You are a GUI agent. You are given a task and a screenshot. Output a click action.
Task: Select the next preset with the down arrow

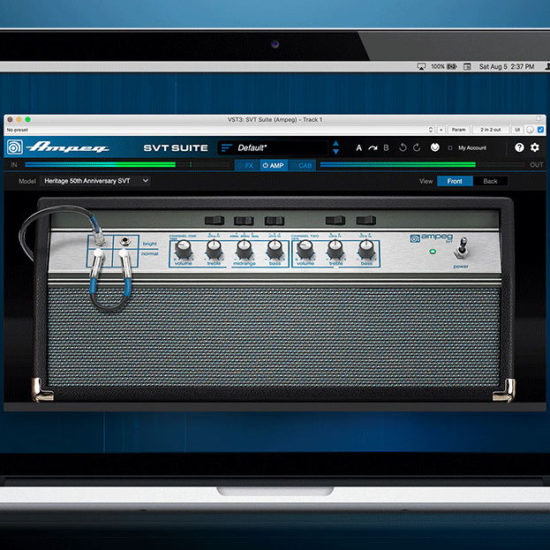coord(336,152)
